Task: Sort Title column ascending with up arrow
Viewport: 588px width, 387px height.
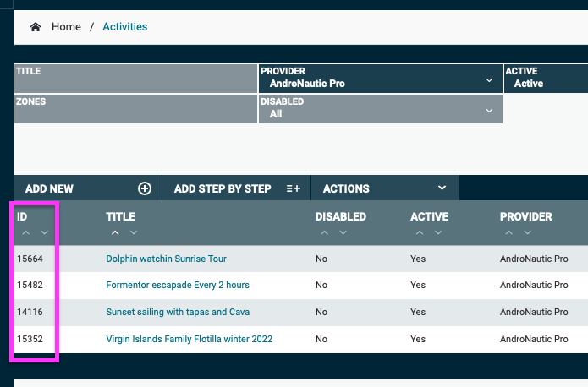Action: (114, 232)
